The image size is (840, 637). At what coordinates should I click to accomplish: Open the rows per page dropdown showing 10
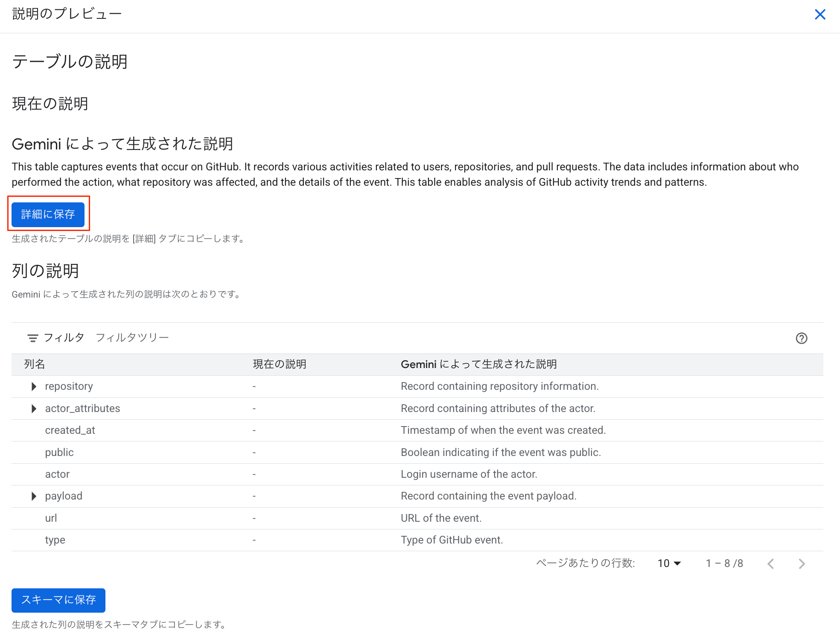[x=669, y=564]
